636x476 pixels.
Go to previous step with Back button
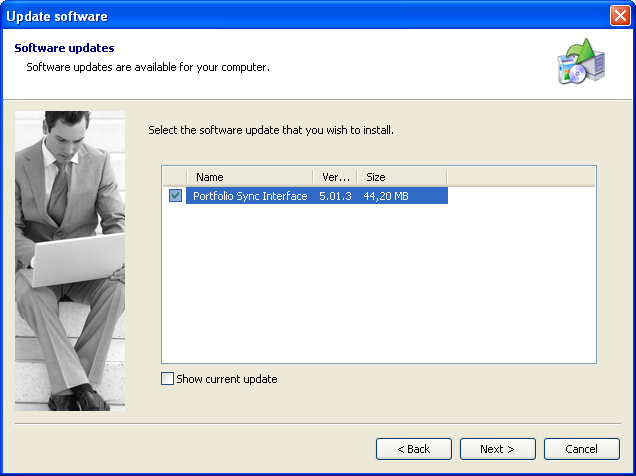(x=414, y=449)
